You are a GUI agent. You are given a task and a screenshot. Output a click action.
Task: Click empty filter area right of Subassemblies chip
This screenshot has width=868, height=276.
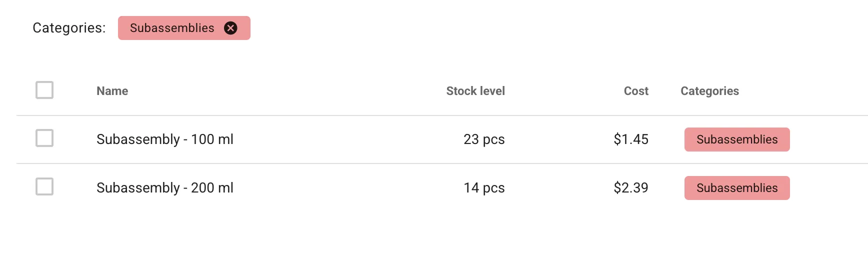pos(450,28)
